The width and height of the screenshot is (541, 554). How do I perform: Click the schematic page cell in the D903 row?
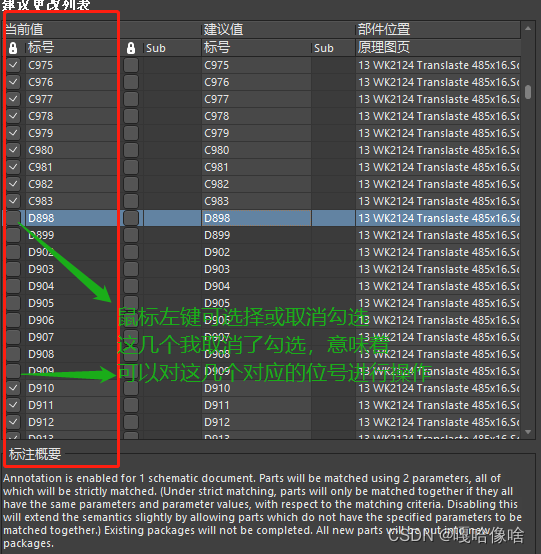pos(438,269)
